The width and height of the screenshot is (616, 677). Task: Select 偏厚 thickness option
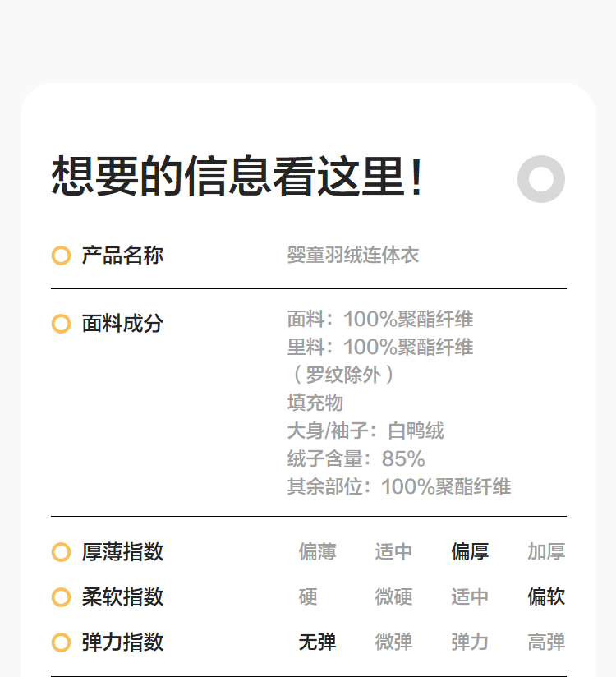click(470, 552)
